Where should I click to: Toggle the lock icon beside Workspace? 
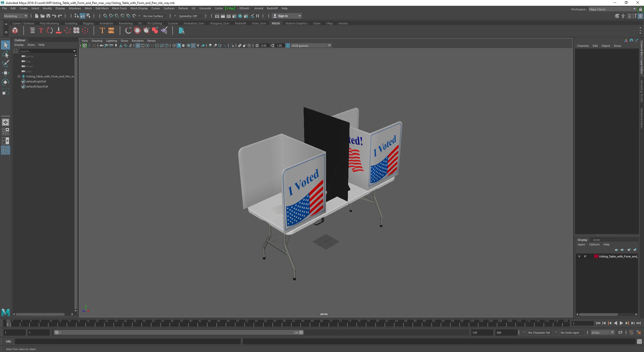click(x=640, y=9)
